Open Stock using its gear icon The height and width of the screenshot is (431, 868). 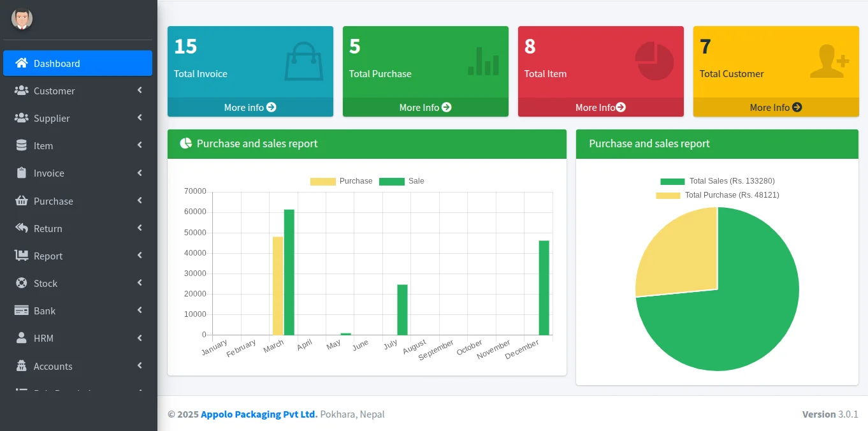pos(21,283)
